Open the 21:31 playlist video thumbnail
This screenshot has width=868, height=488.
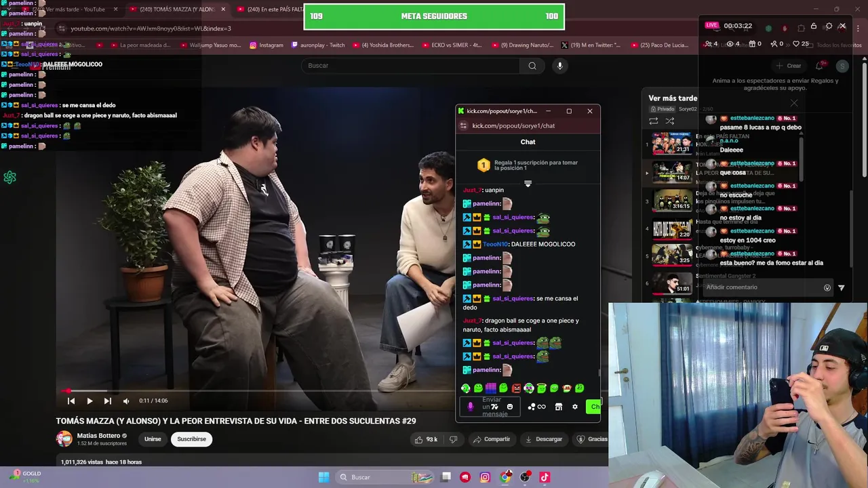coord(672,143)
